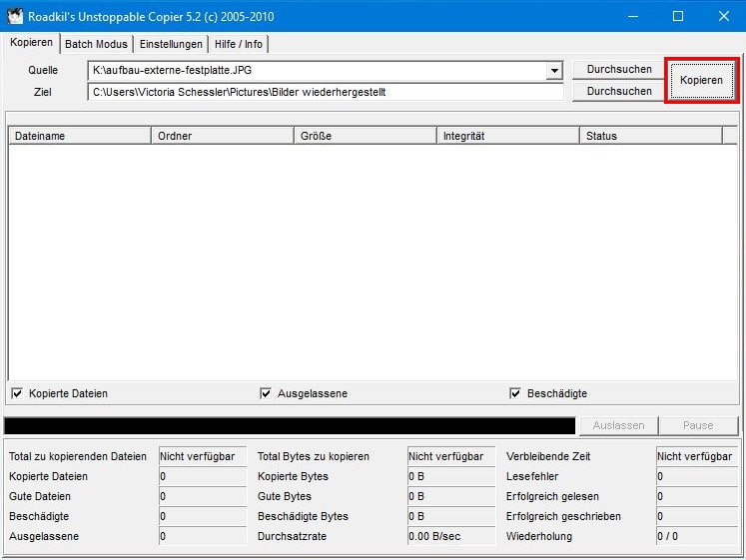This screenshot has height=560, width=746.
Task: Switch to the Batch Modus tab
Action: (x=96, y=44)
